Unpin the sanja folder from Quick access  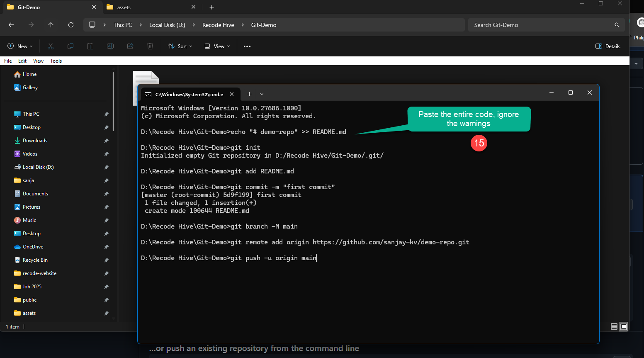click(107, 180)
